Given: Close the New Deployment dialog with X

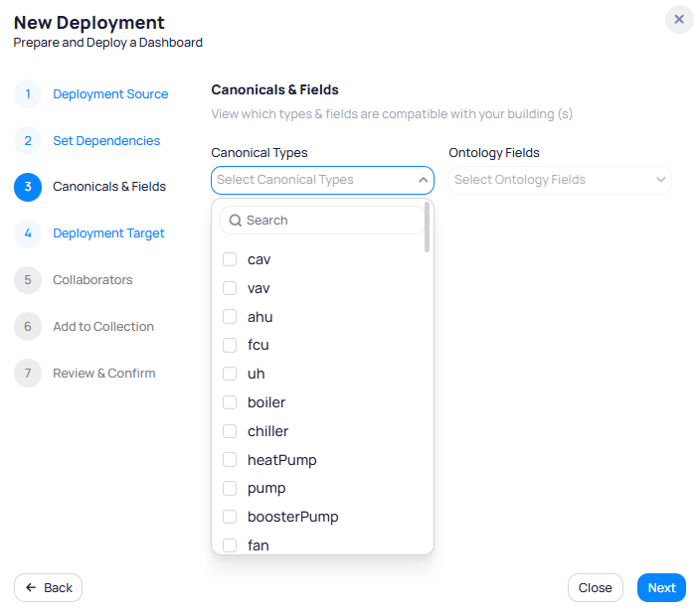Looking at the screenshot, I should pos(679,20).
